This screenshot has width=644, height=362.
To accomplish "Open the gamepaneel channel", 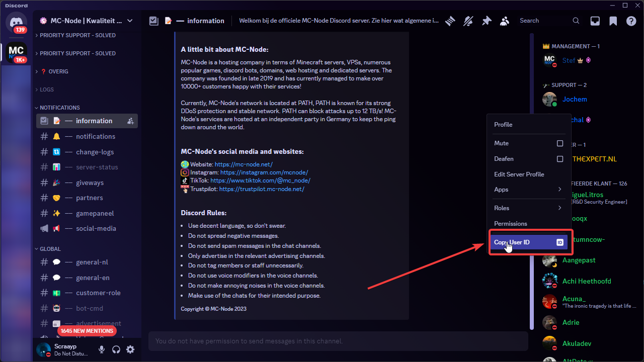I will 87,213.
